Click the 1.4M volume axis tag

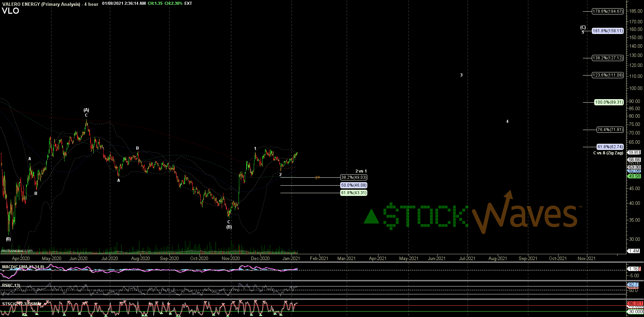tap(634, 251)
